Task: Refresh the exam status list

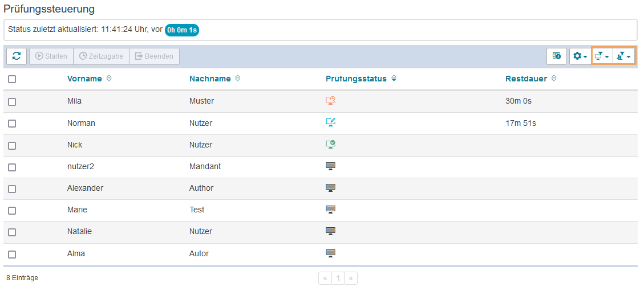Action: click(x=17, y=56)
